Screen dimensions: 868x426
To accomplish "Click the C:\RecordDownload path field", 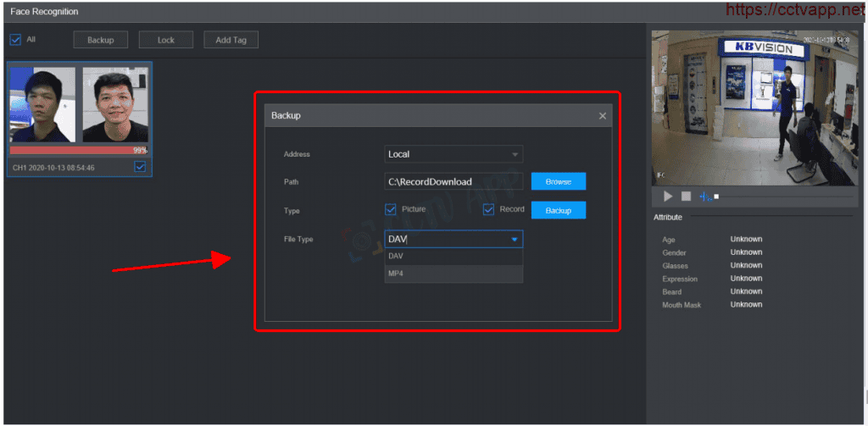I will point(453,181).
